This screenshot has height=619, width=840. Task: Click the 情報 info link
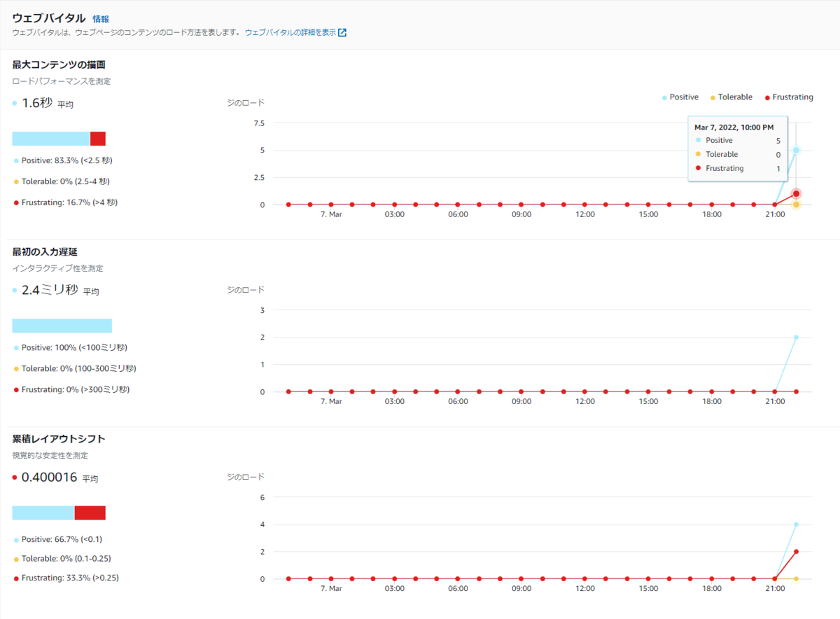101,19
